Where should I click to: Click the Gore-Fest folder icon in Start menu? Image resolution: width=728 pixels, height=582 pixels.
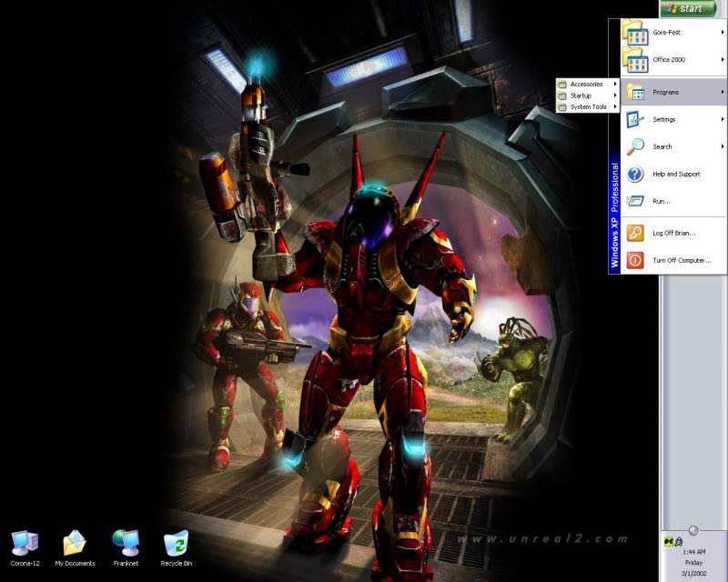click(634, 32)
